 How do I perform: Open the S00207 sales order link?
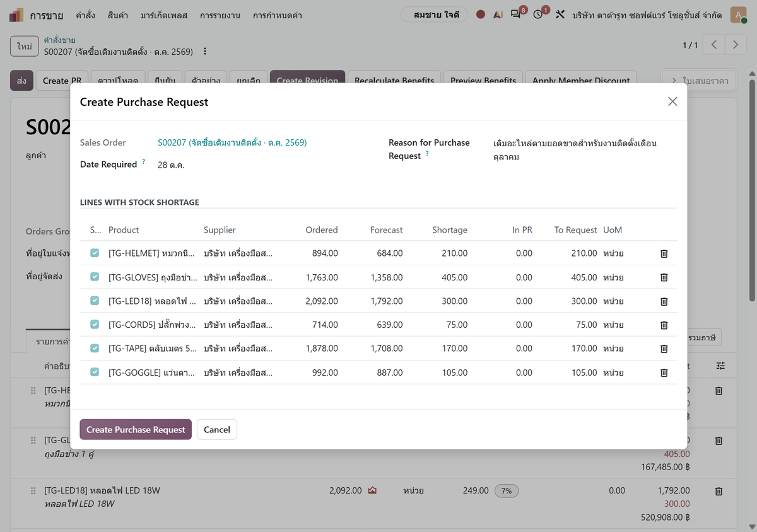point(232,142)
